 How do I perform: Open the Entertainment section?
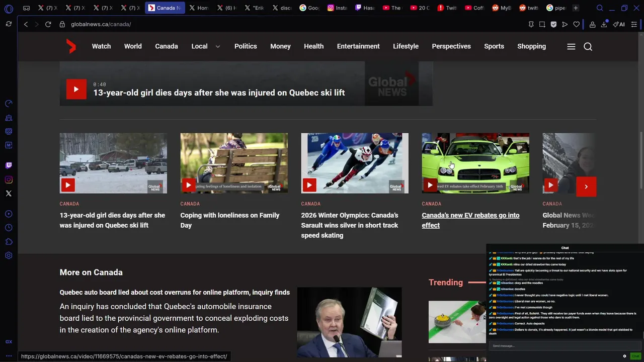pos(358,46)
